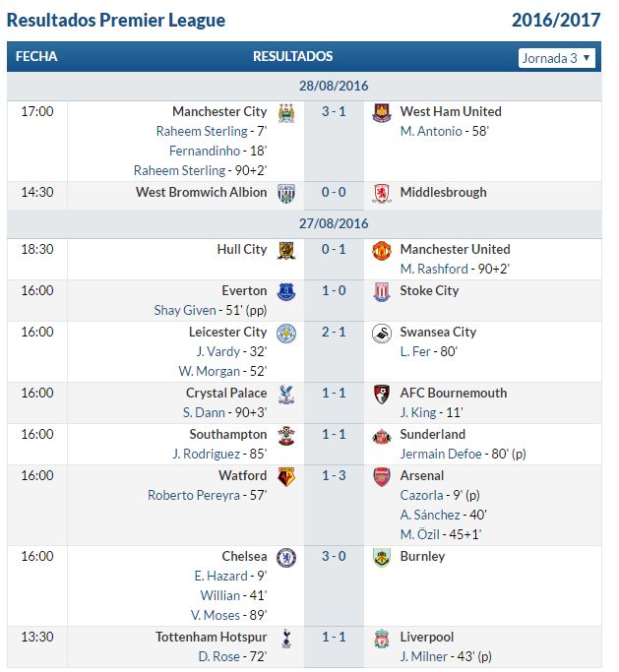Click M. Rashford scorer link

[434, 269]
